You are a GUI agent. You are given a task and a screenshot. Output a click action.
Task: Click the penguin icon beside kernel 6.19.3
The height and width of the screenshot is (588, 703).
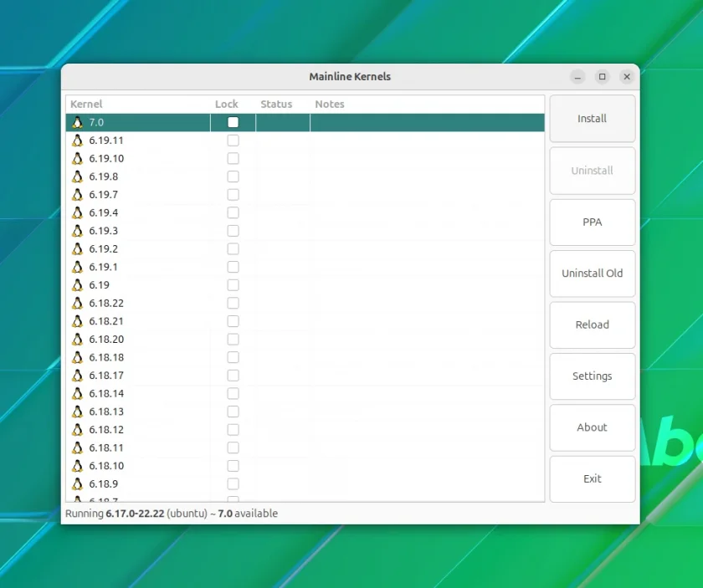(x=78, y=231)
